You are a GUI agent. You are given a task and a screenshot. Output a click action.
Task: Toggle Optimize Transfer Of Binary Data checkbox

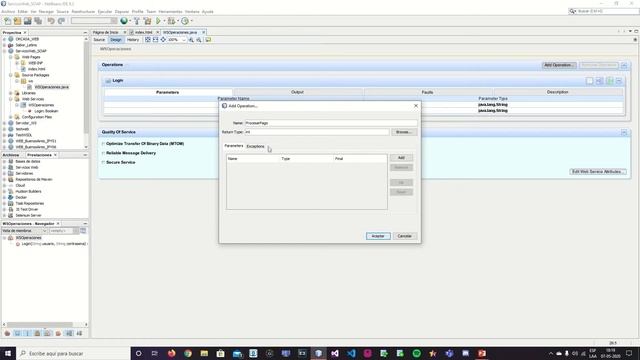[103, 144]
